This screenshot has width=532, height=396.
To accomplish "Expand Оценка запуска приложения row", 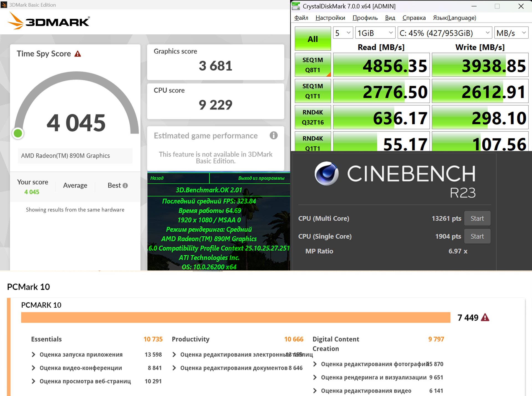I will pyautogui.click(x=34, y=354).
